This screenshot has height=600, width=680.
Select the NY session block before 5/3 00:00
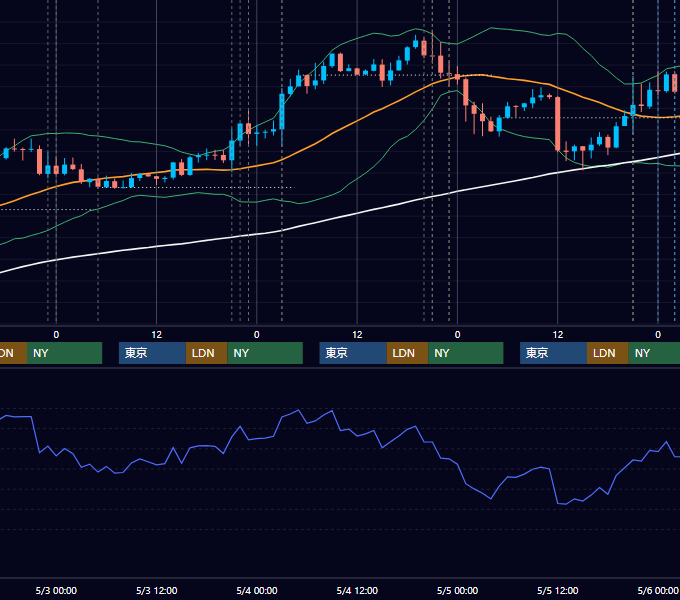(64, 353)
